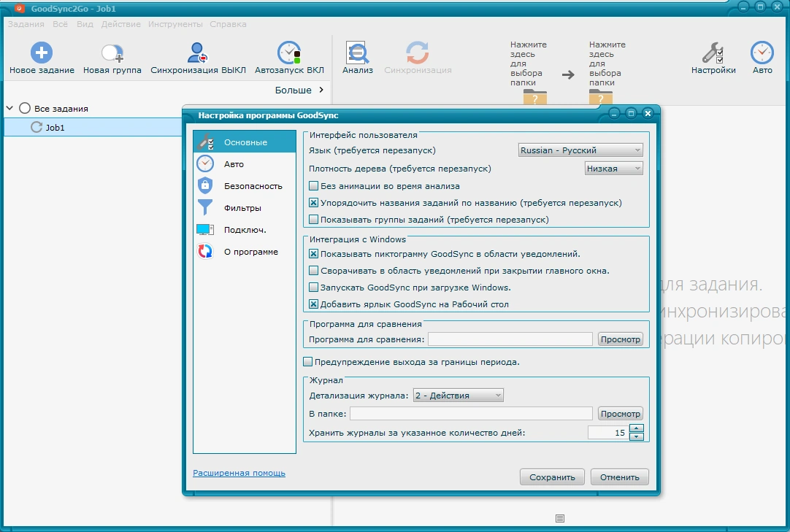Click left Нажмите здесь для выбора папки text
Screen dimensions: 790x532
[528, 63]
